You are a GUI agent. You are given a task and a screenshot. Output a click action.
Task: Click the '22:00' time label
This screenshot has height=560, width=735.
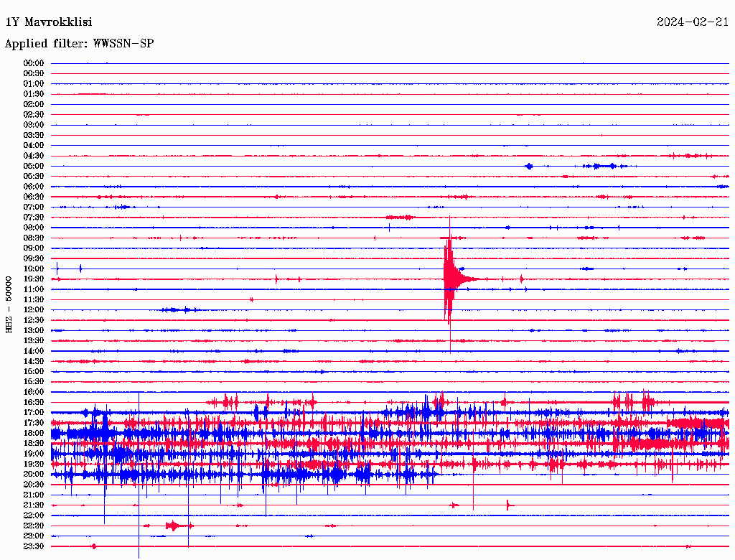point(33,515)
